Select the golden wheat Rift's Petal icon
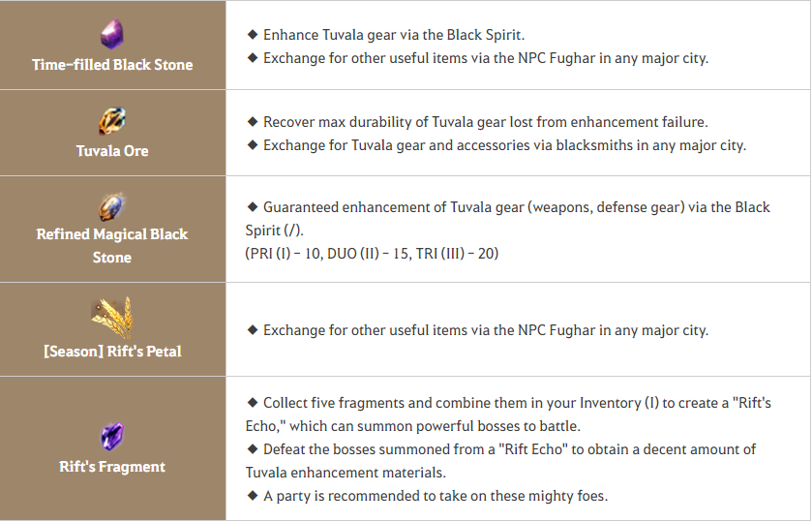 click(112, 317)
